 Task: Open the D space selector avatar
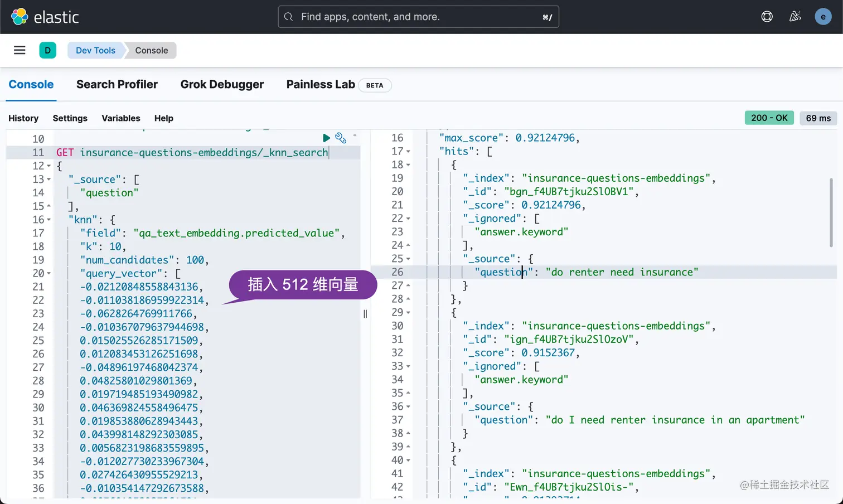click(x=47, y=50)
